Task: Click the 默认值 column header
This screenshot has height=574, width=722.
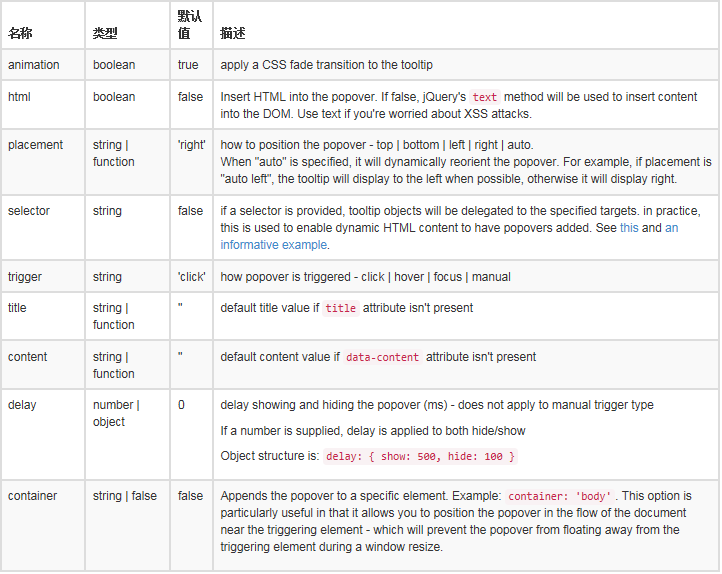Action: (189, 25)
